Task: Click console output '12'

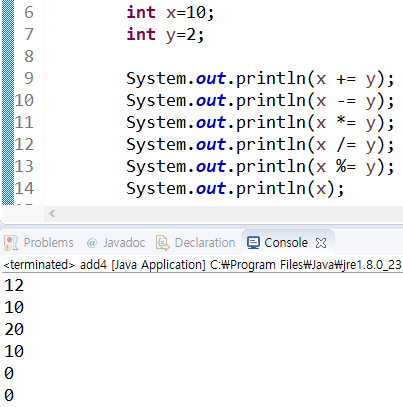Action: click(x=14, y=286)
